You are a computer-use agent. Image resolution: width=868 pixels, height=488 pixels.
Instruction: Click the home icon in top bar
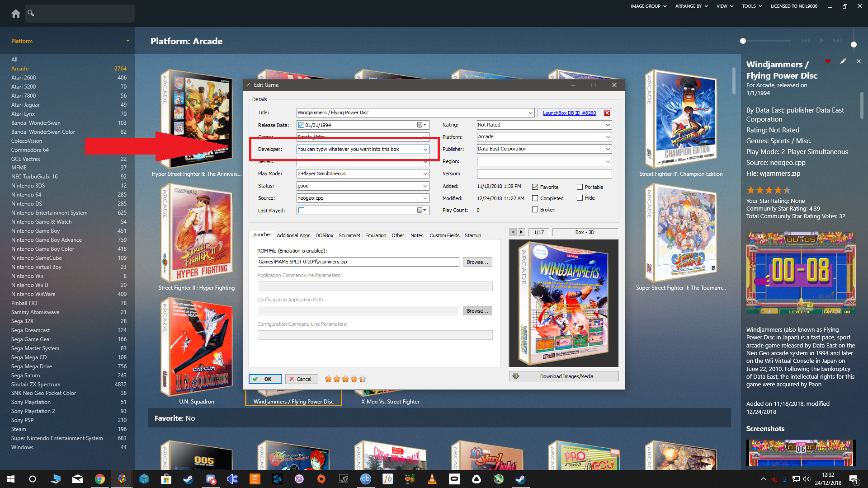pos(16,14)
